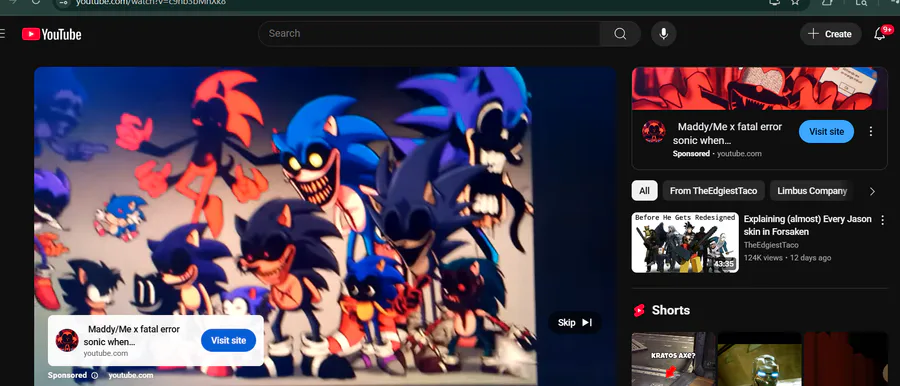This screenshot has height=386, width=900.
Task: Select the Limbus Company chip
Action: [x=812, y=191]
